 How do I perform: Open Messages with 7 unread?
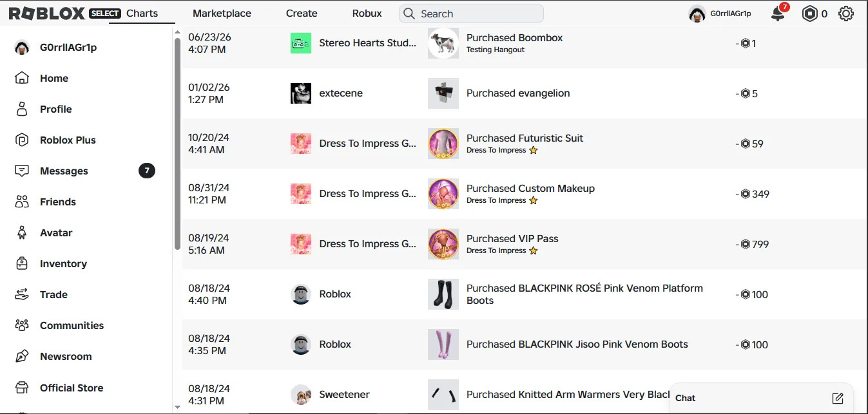(x=85, y=171)
